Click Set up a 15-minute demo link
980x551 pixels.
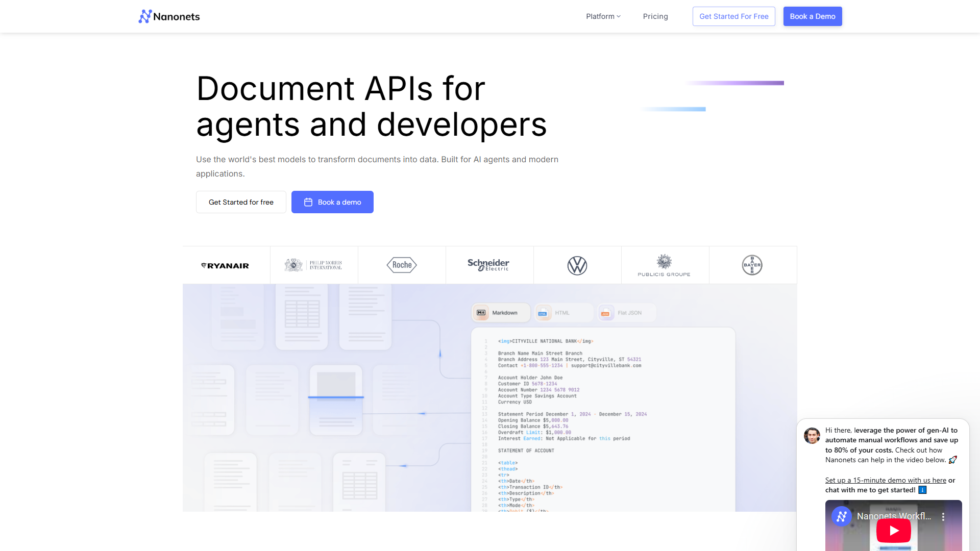(885, 480)
